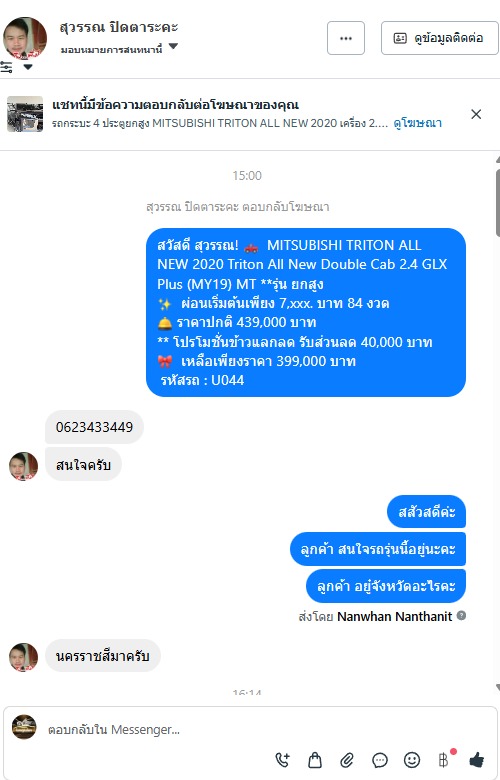500x780 pixels.
Task: Click the info icon beside Nanwhan Nanthanit
Action: point(462,616)
